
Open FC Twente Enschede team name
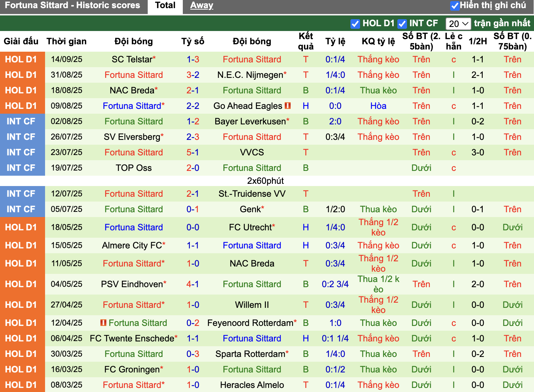point(132,338)
